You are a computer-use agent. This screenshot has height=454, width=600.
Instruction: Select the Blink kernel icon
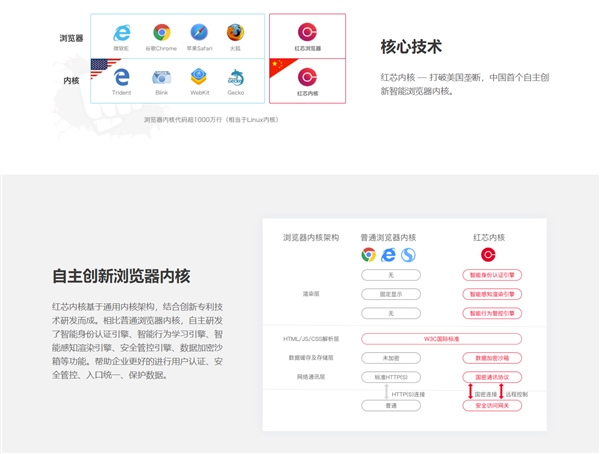pos(161,78)
